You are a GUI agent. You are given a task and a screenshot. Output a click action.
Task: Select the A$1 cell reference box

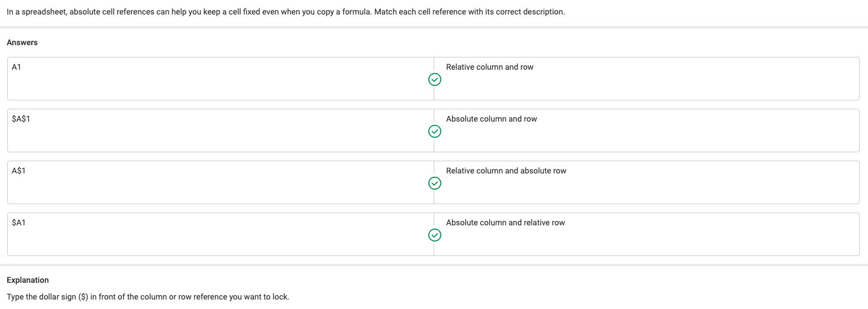[x=220, y=182]
